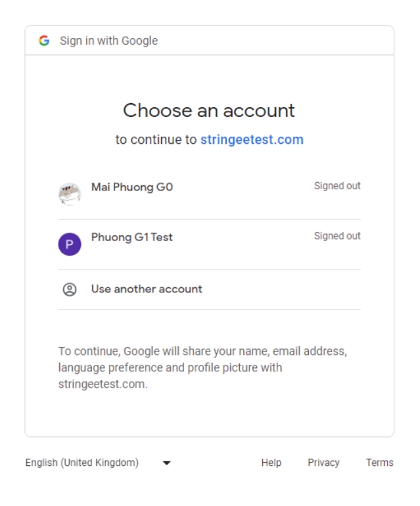
Task: Click the data sharing disclosure paragraph
Action: point(202,367)
